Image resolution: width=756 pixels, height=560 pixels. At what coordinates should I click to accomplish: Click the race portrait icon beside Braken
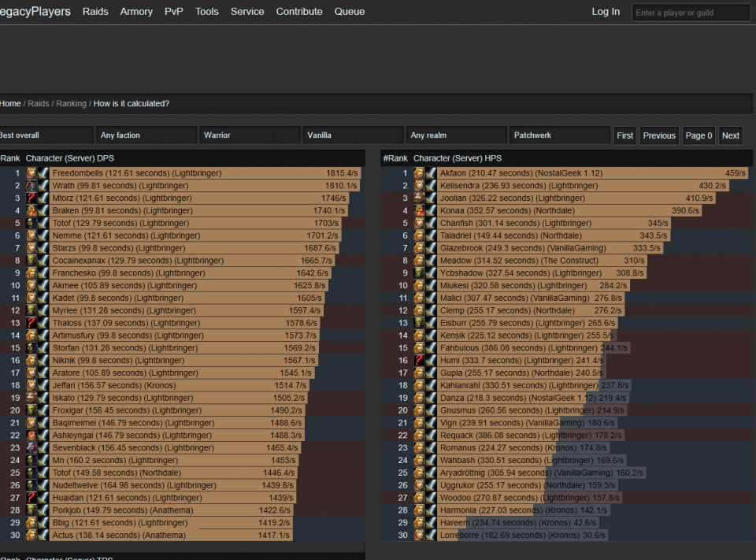pos(31,211)
